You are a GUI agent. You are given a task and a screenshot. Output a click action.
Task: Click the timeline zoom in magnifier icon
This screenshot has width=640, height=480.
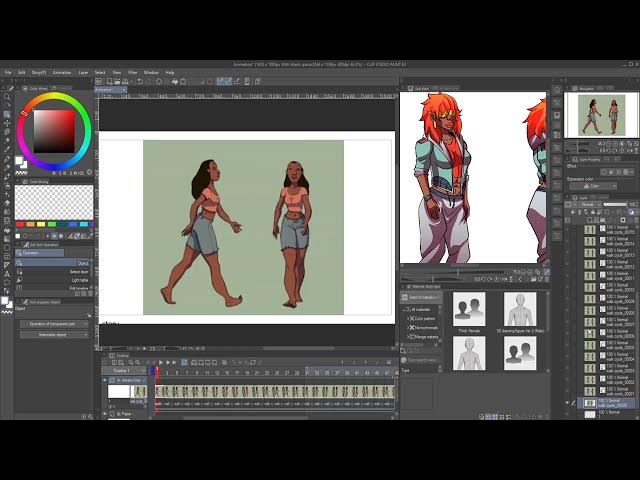coord(138,362)
